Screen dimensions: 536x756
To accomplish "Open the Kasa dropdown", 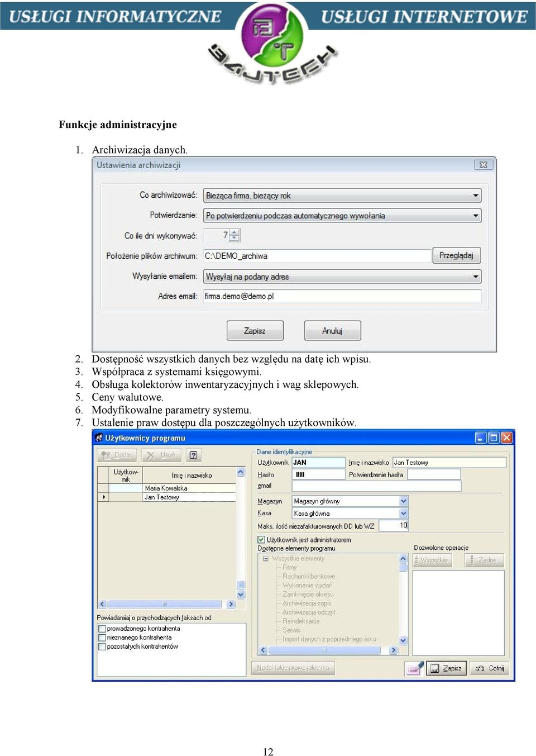I will [x=404, y=513].
